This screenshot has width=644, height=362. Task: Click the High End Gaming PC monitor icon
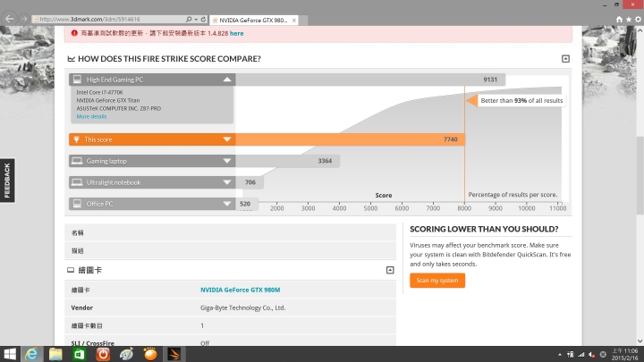click(77, 80)
